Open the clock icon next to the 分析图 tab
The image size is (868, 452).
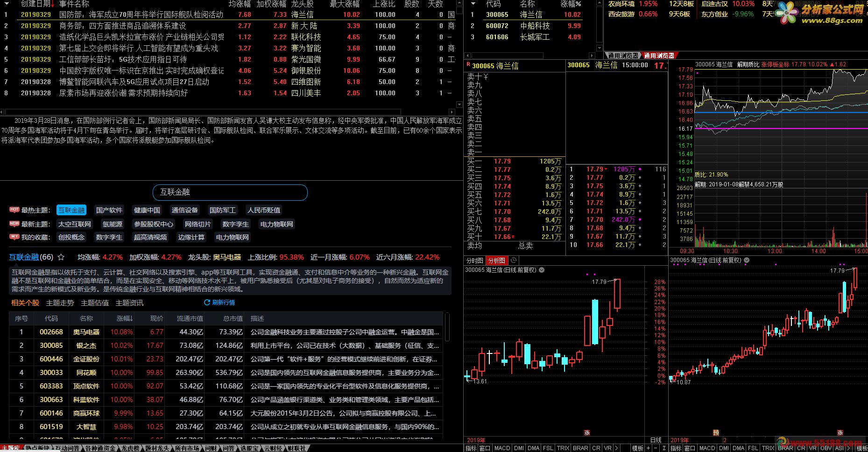click(514, 261)
